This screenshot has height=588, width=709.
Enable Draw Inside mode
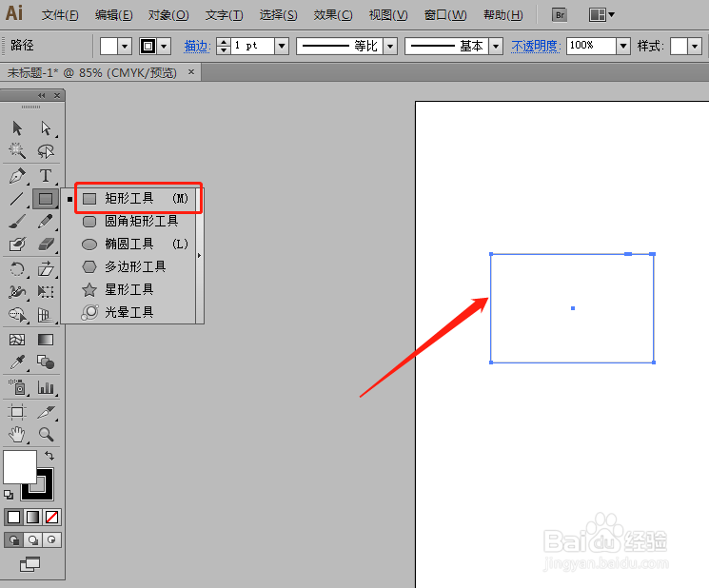point(51,540)
